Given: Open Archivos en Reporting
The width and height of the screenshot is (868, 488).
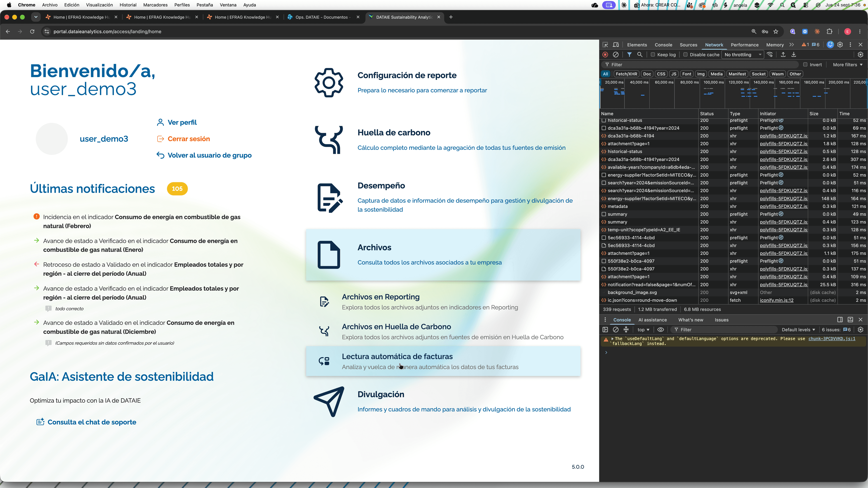Looking at the screenshot, I should pos(443,302).
